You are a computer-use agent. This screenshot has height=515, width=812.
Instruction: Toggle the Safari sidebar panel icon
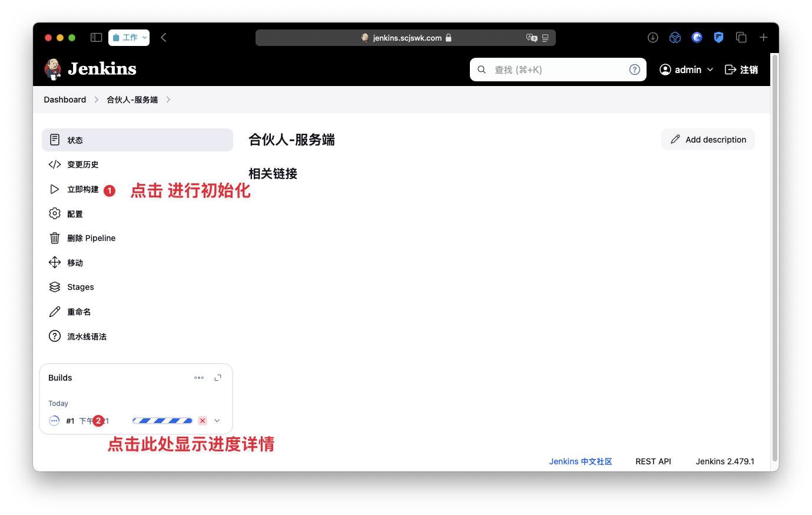[97, 38]
